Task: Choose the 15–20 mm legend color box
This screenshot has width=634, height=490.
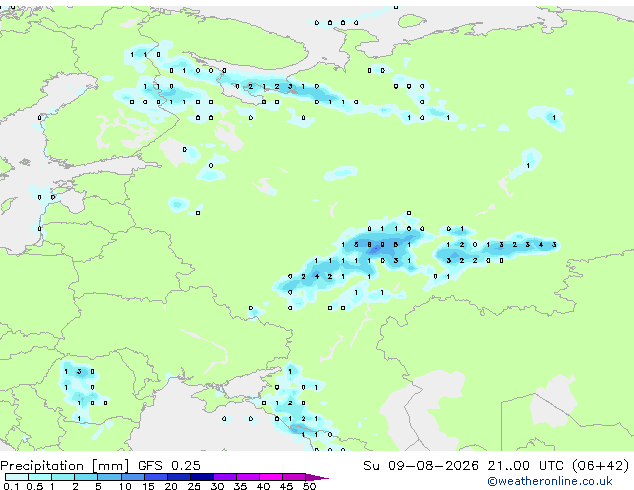Action: (156, 477)
